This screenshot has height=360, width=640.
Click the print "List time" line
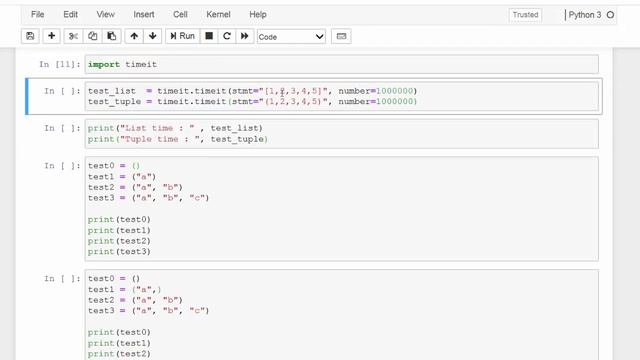click(175, 128)
